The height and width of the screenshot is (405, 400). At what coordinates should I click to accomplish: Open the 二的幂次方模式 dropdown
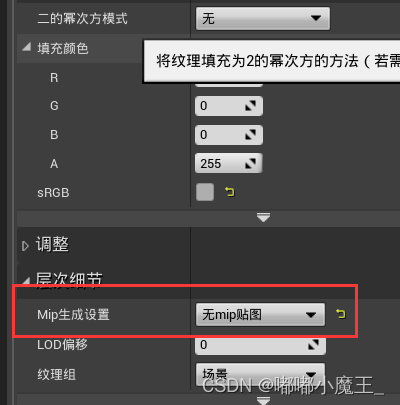click(263, 18)
